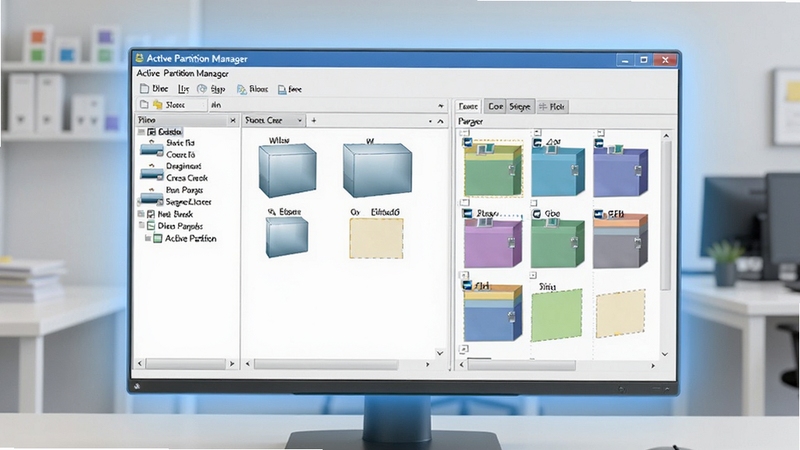800x450 pixels.
Task: Open the address bar dropdown arrow
Action: [441, 106]
